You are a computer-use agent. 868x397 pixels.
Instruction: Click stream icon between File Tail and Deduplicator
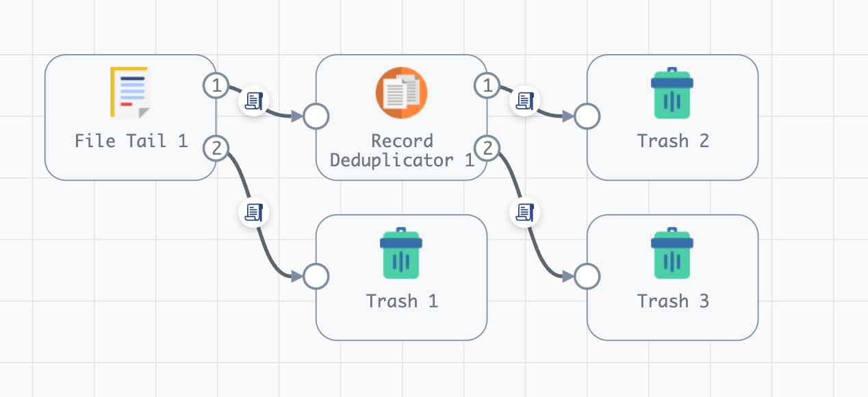pos(253,101)
